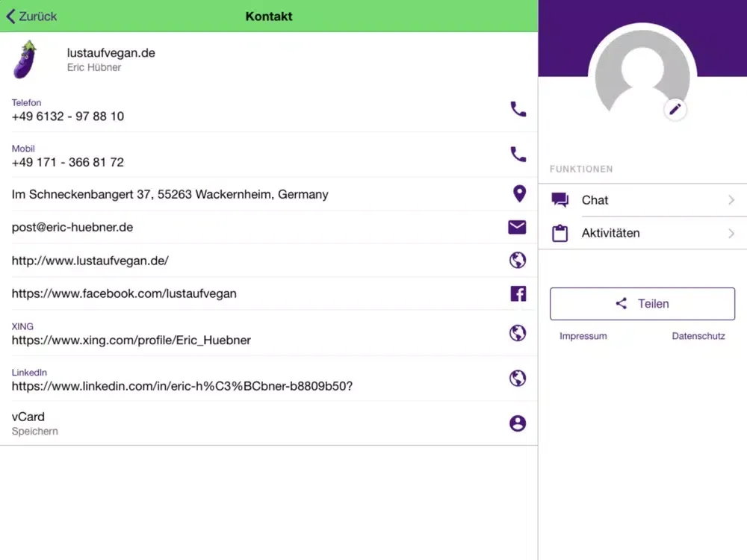
Task: Tap the Facebook icon
Action: [518, 293]
